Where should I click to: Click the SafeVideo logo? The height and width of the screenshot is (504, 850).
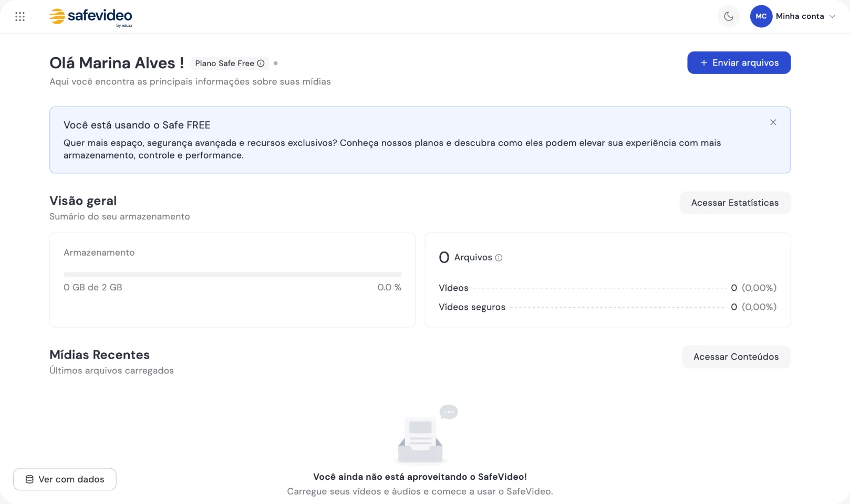pyautogui.click(x=90, y=17)
